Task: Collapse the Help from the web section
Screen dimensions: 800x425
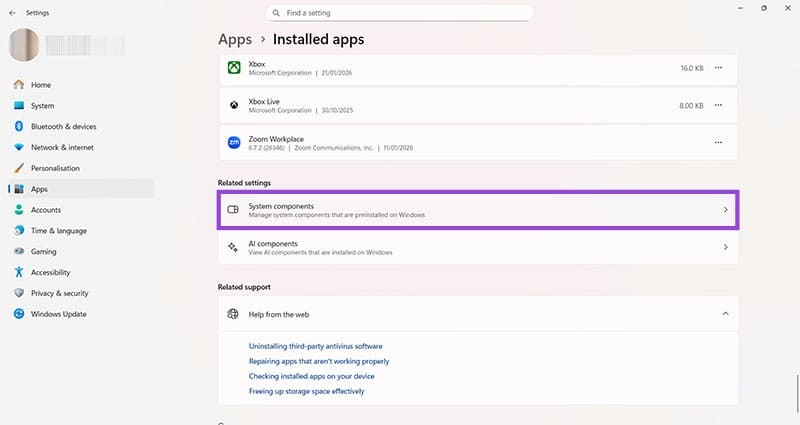Action: [726, 314]
